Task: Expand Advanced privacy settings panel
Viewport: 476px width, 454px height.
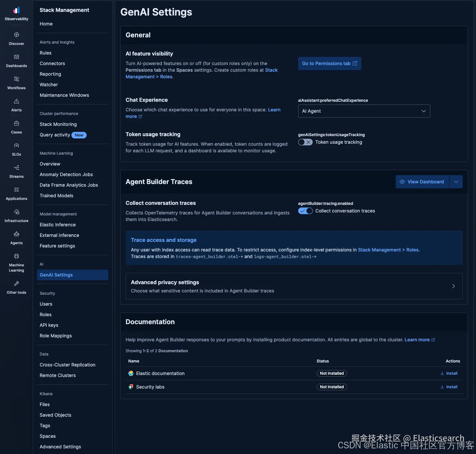Action: pyautogui.click(x=294, y=286)
